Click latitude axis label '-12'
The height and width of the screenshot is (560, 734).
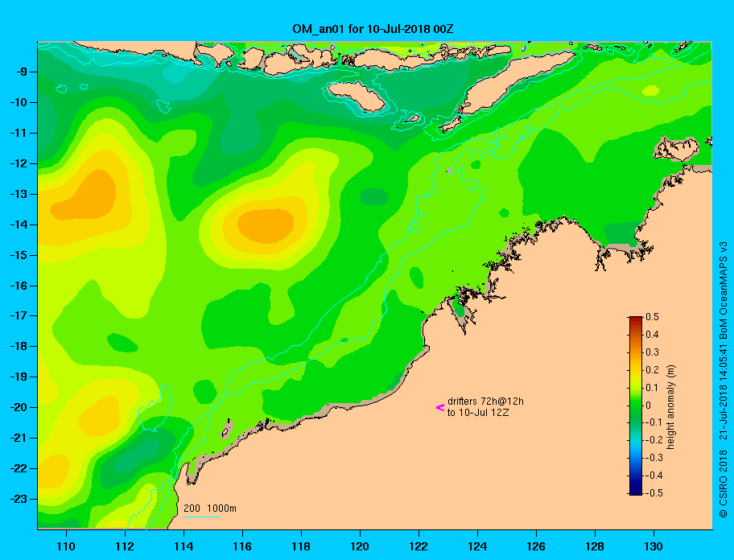tap(19, 164)
